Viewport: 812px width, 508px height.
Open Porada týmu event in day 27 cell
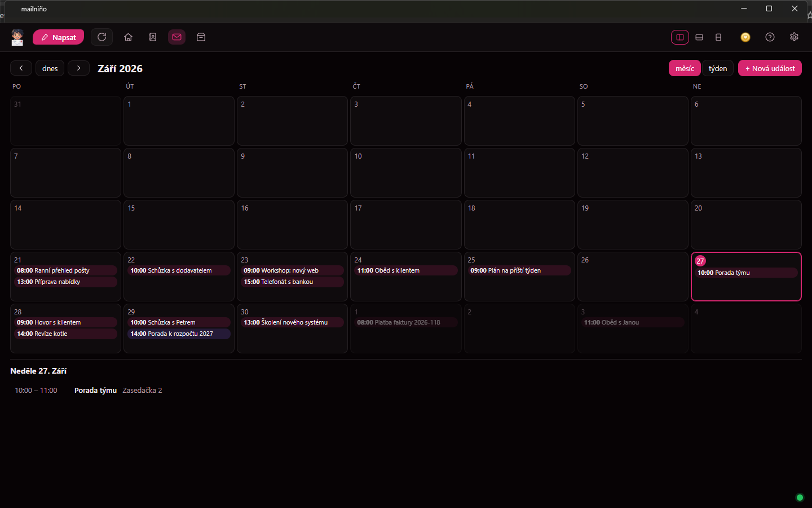pos(746,273)
